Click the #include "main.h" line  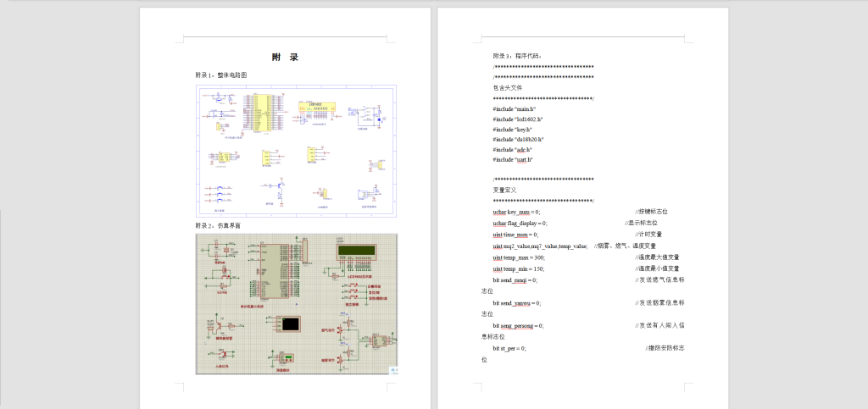tap(515, 109)
